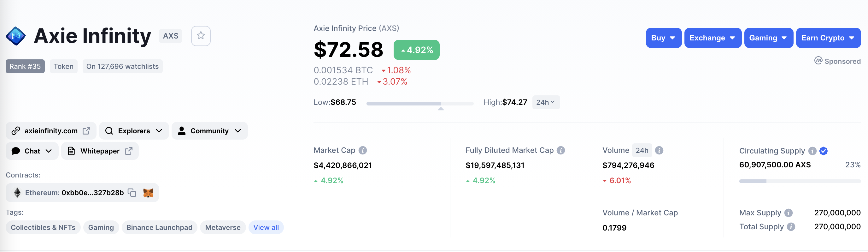This screenshot has height=252, width=868.
Task: Click verified circulating supply badge
Action: coord(823,151)
